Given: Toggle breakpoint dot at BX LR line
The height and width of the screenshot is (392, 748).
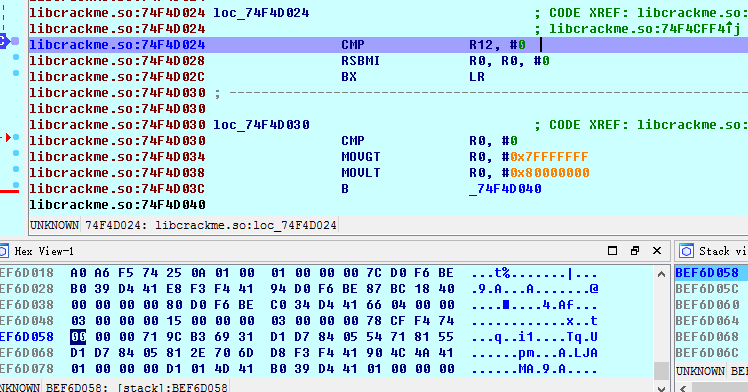Looking at the screenshot, I should pos(16,73).
